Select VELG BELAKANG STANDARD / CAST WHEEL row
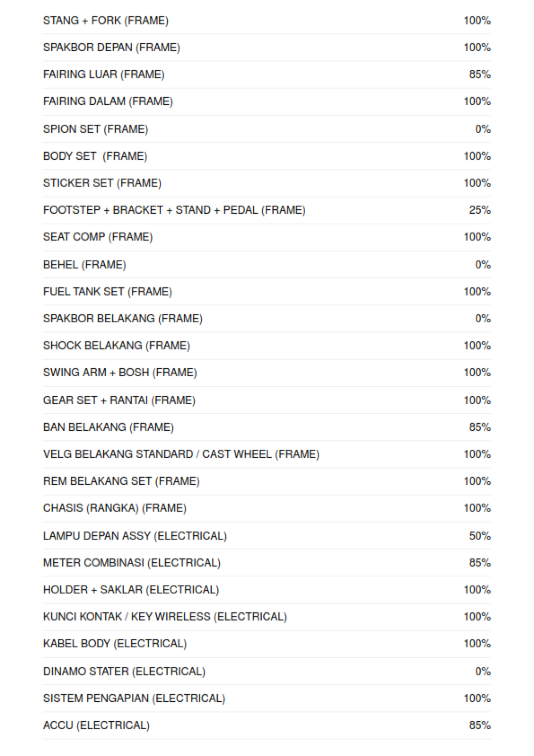This screenshot has width=534, height=756. [x=181, y=454]
